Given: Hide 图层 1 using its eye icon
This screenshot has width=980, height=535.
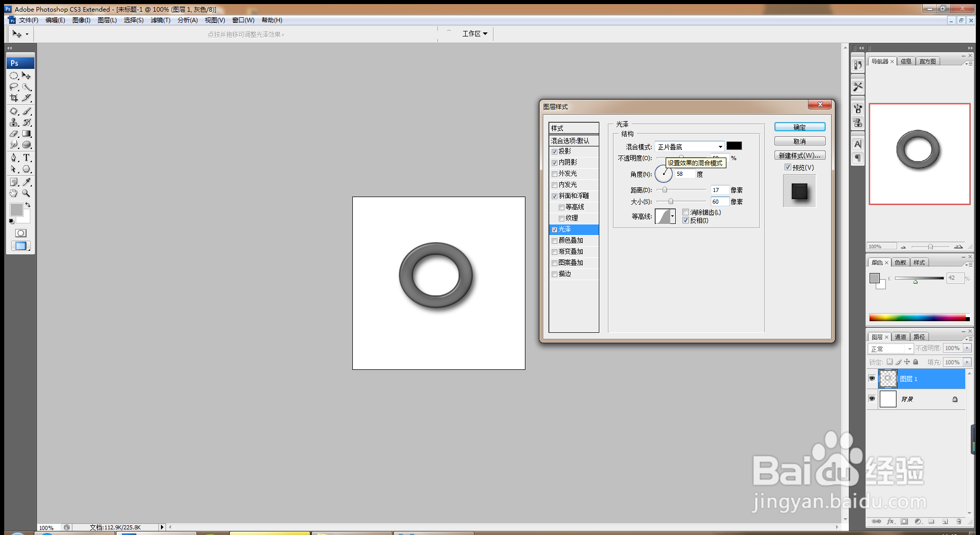Looking at the screenshot, I should tap(872, 378).
